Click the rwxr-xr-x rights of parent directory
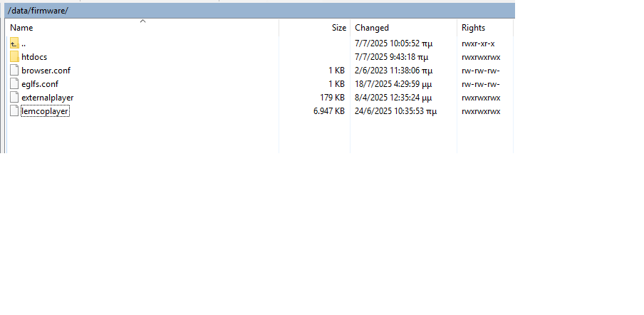This screenshot has height=315, width=644. 478,43
